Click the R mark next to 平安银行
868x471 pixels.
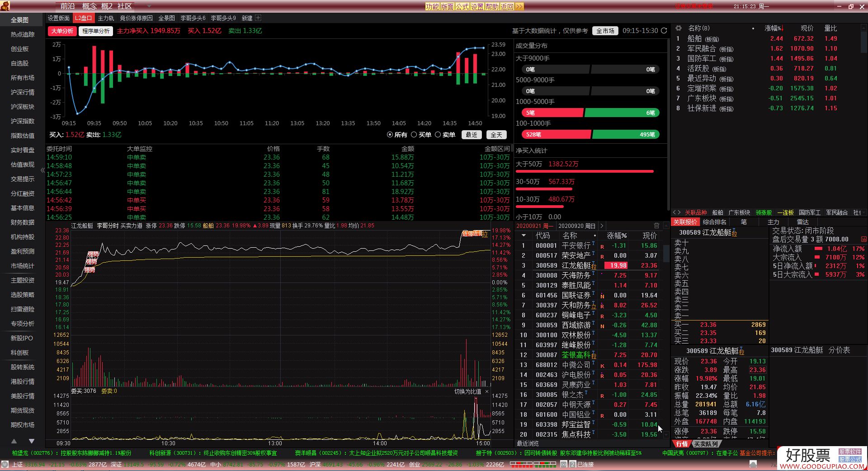pyautogui.click(x=602, y=247)
